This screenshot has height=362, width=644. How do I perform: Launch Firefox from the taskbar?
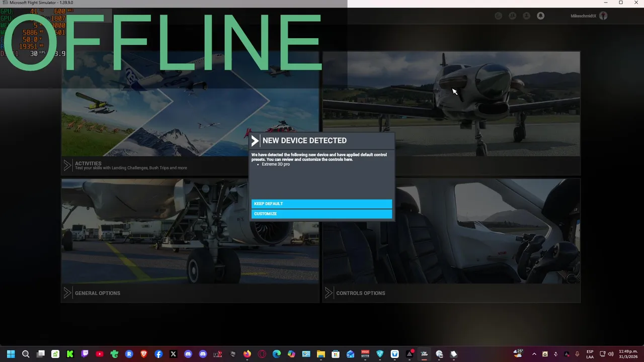click(x=247, y=354)
